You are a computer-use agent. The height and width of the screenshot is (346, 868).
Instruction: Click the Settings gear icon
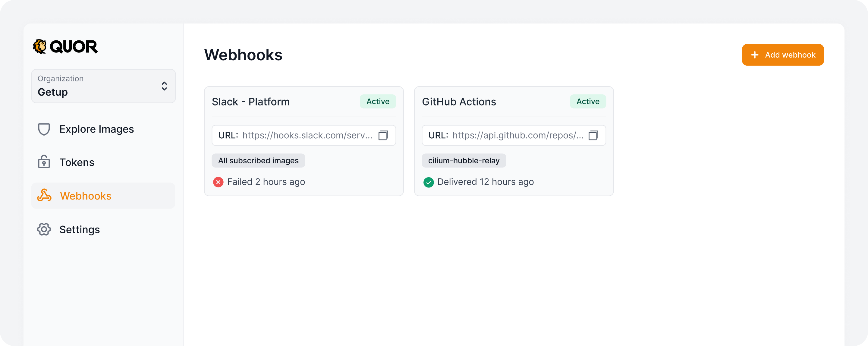tap(44, 229)
